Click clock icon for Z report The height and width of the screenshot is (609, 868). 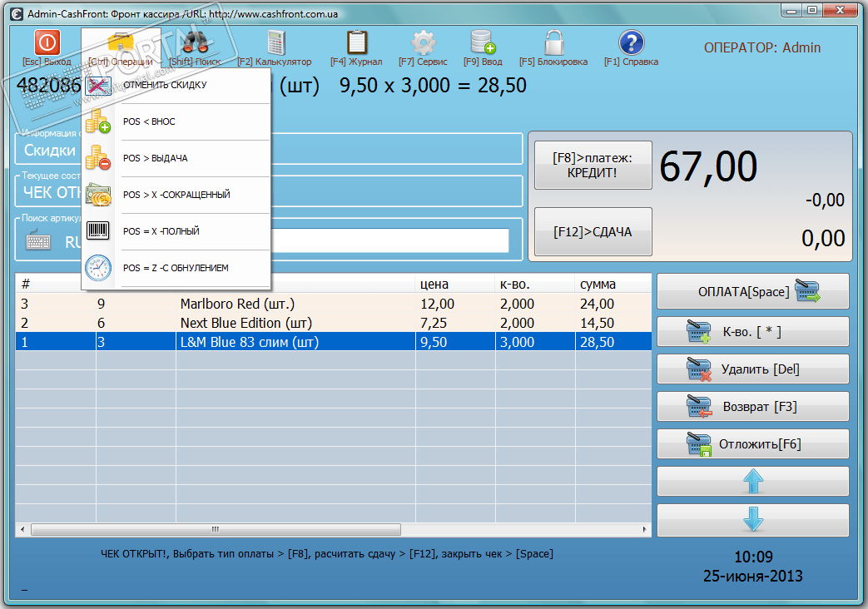[98, 267]
